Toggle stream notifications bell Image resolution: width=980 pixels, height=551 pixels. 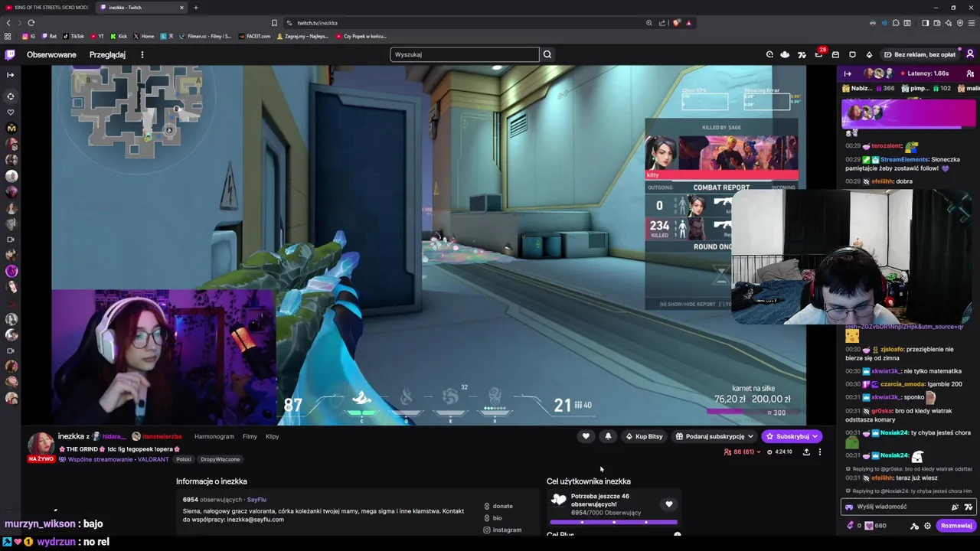pos(608,436)
